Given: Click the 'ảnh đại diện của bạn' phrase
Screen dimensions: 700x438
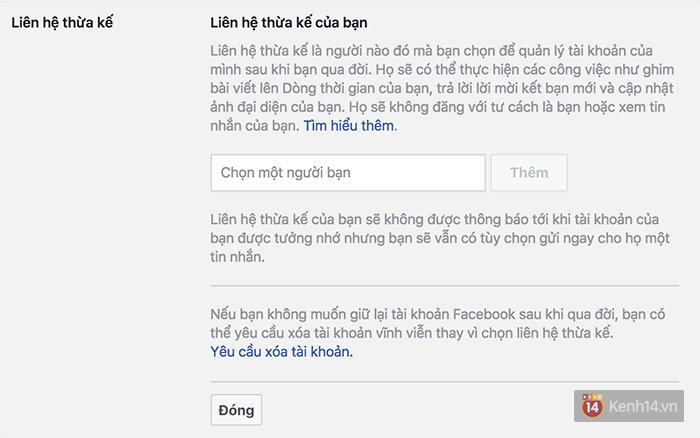Looking at the screenshot, I should coord(277,107).
